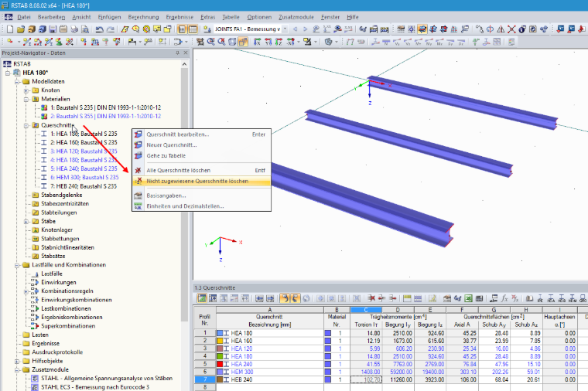The image size is (588, 391).
Task: Select STAHL EC3 module in navigator
Action: coord(95,387)
